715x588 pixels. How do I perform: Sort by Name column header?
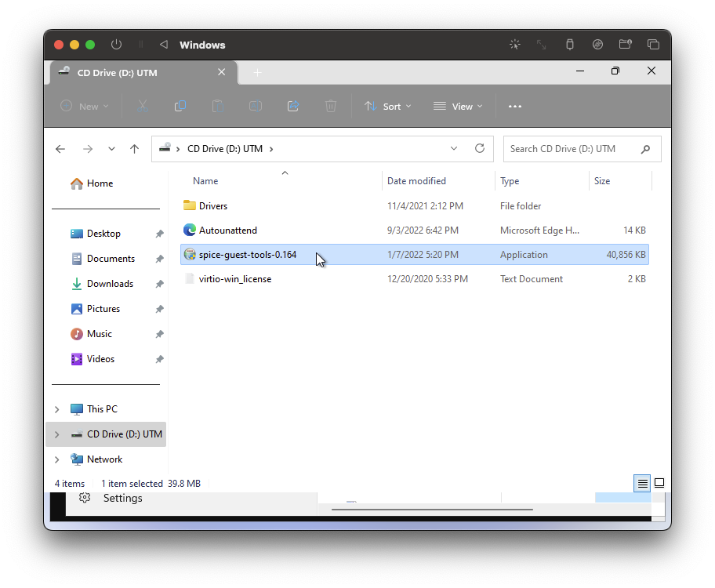205,180
